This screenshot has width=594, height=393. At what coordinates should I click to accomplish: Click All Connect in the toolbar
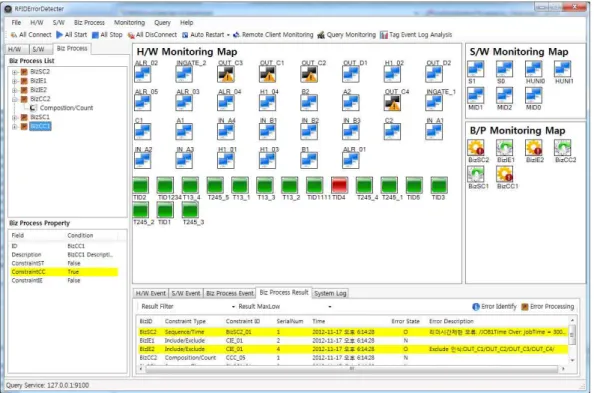31,35
